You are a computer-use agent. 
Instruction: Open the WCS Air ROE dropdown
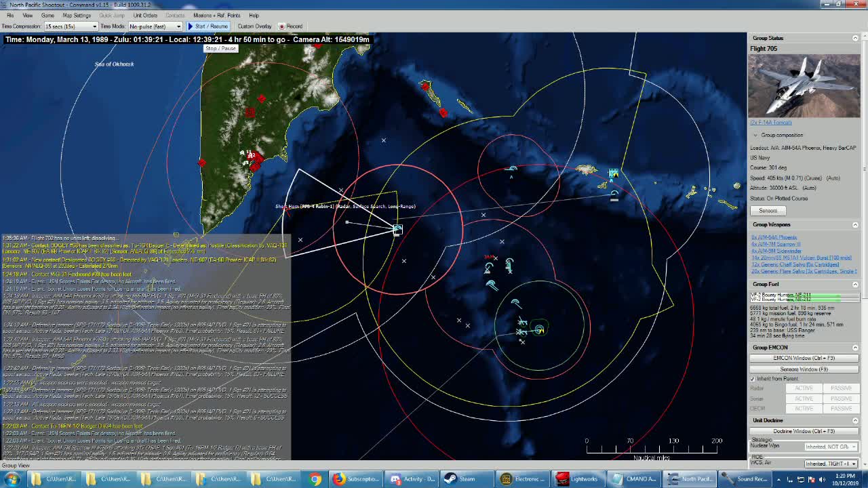pos(831,464)
